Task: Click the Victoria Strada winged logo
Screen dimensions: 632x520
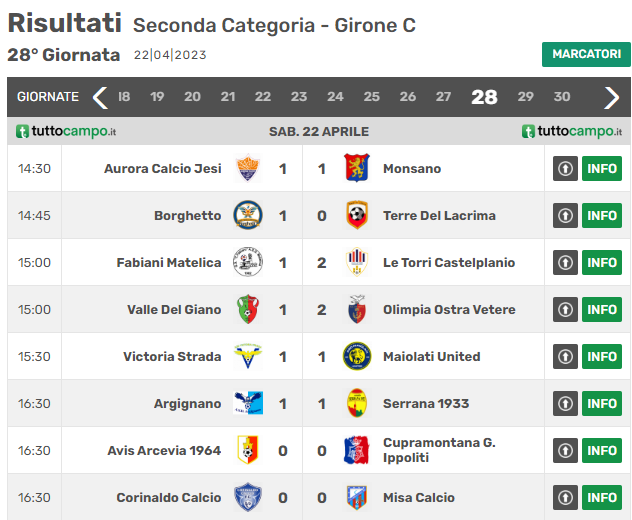Action: tap(247, 356)
